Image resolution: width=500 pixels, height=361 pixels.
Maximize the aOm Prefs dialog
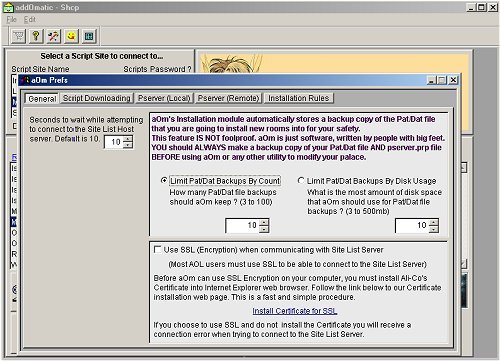(442, 80)
